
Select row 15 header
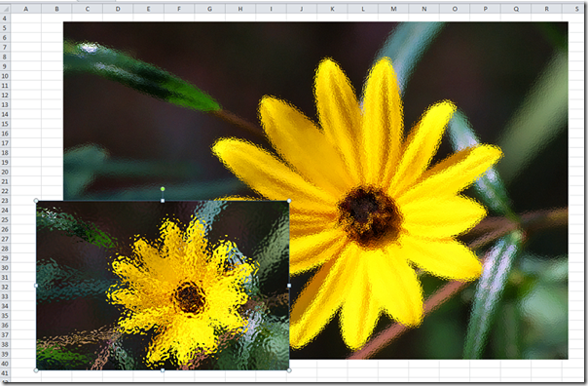pos(5,124)
